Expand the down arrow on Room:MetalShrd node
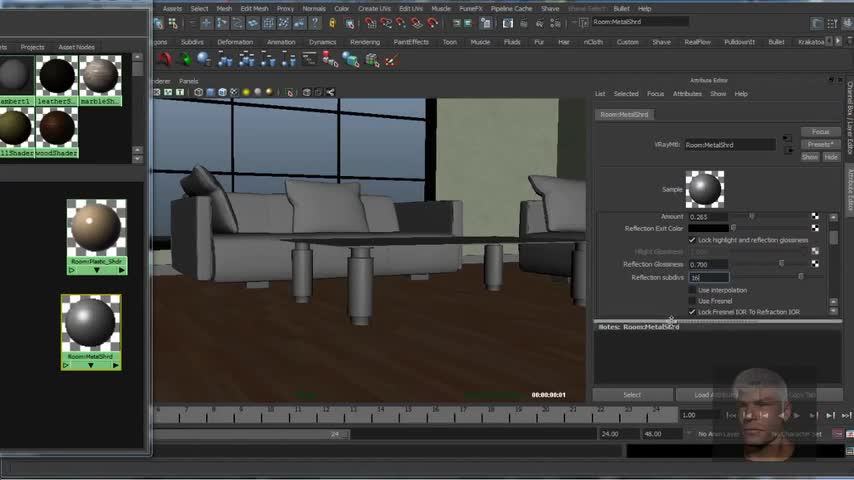Image resolution: width=854 pixels, height=480 pixels. point(91,365)
